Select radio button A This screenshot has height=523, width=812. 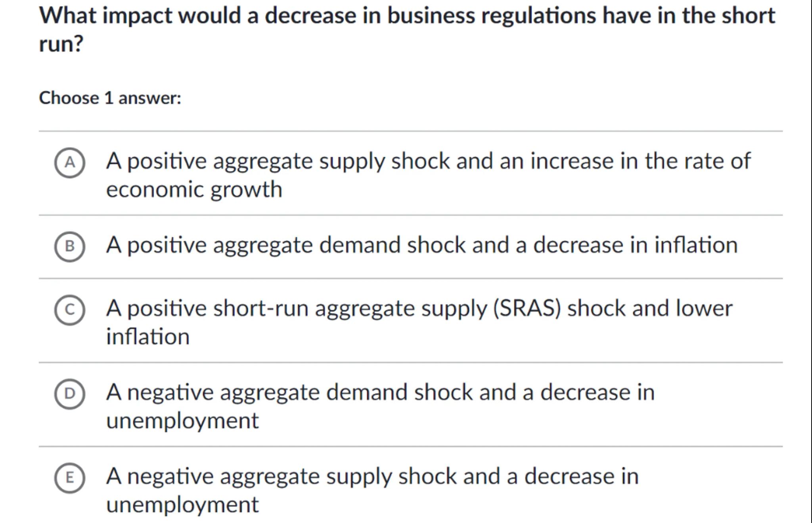point(70,163)
